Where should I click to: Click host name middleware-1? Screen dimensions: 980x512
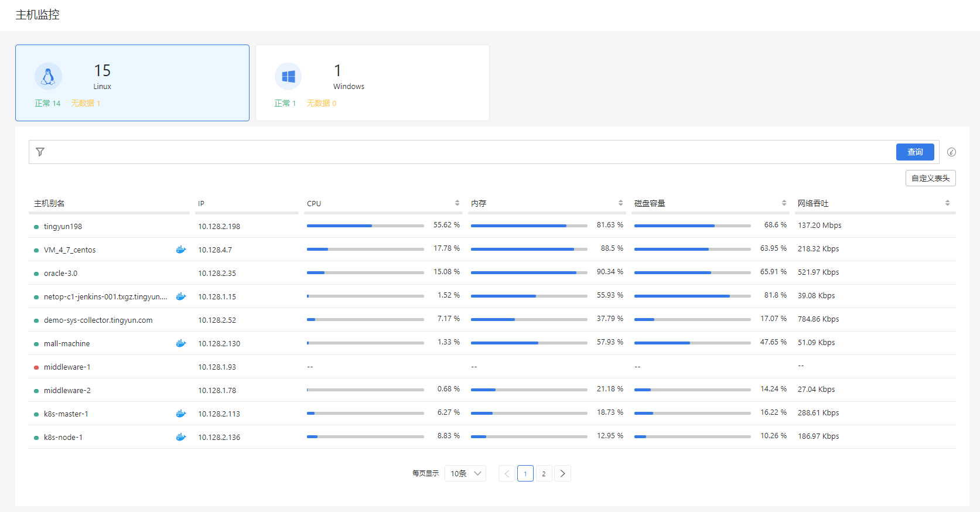67,367
